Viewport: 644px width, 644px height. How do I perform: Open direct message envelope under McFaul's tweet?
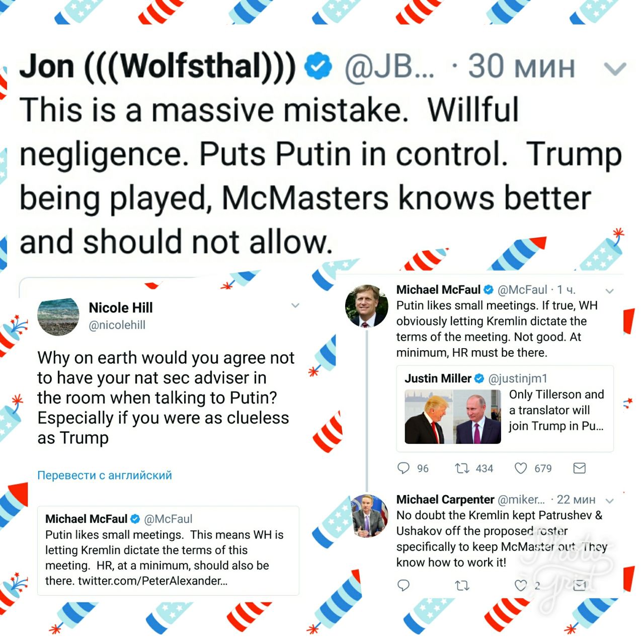click(x=580, y=468)
